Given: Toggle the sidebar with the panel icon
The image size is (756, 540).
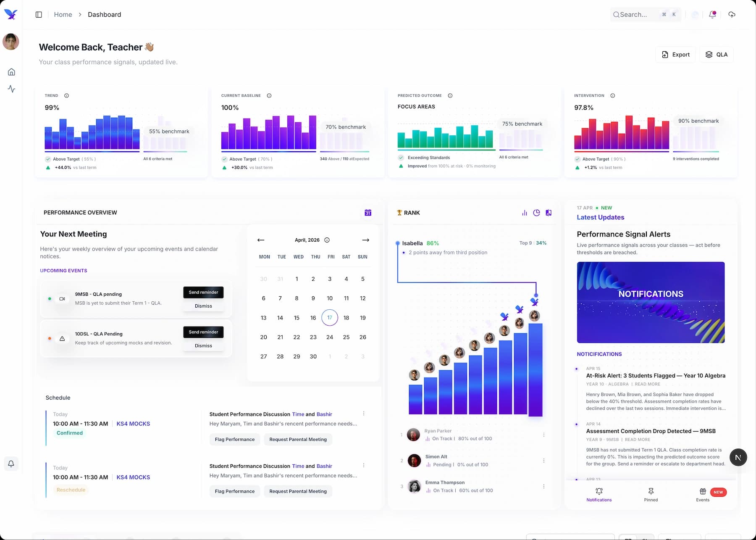Looking at the screenshot, I should tap(39, 14).
